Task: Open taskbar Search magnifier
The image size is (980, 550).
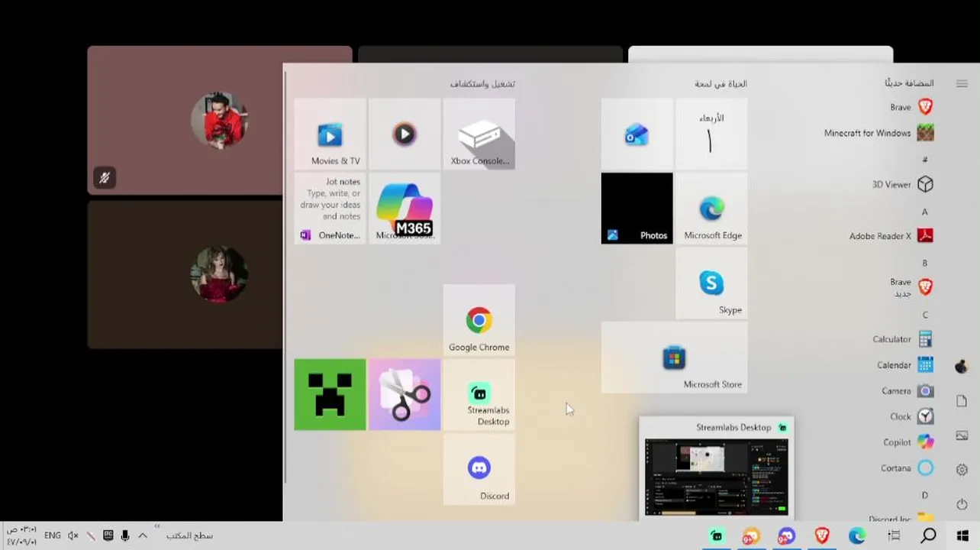Action: 928,535
